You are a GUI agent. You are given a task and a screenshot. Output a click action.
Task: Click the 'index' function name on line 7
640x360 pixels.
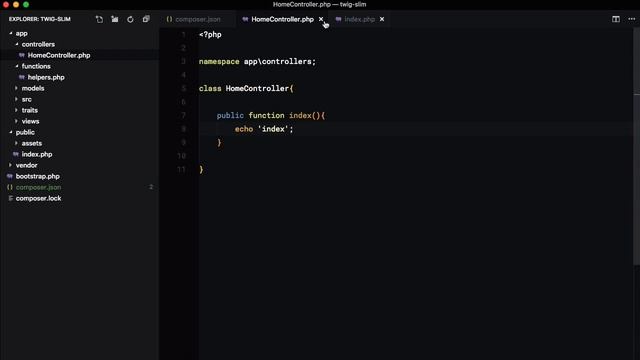[x=300, y=116]
